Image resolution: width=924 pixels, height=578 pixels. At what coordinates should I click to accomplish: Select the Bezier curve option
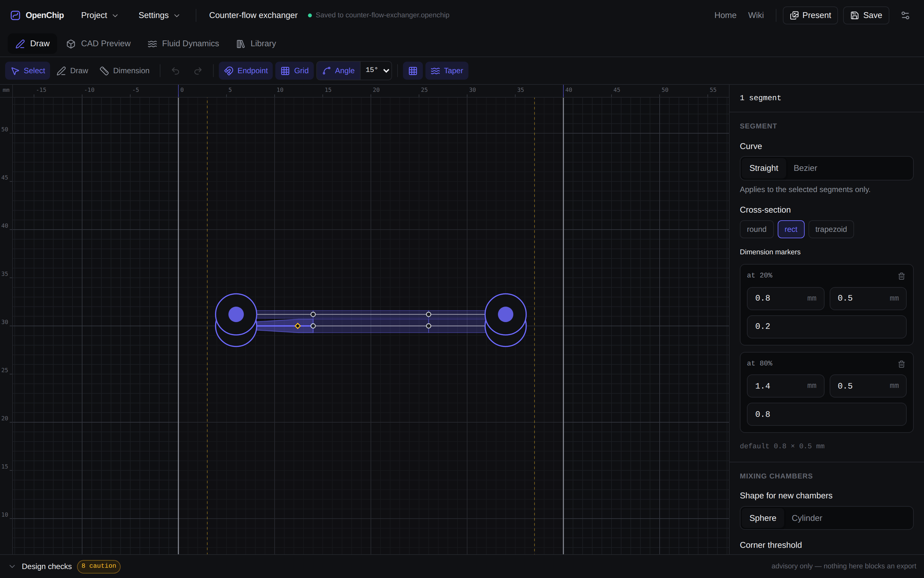point(805,168)
